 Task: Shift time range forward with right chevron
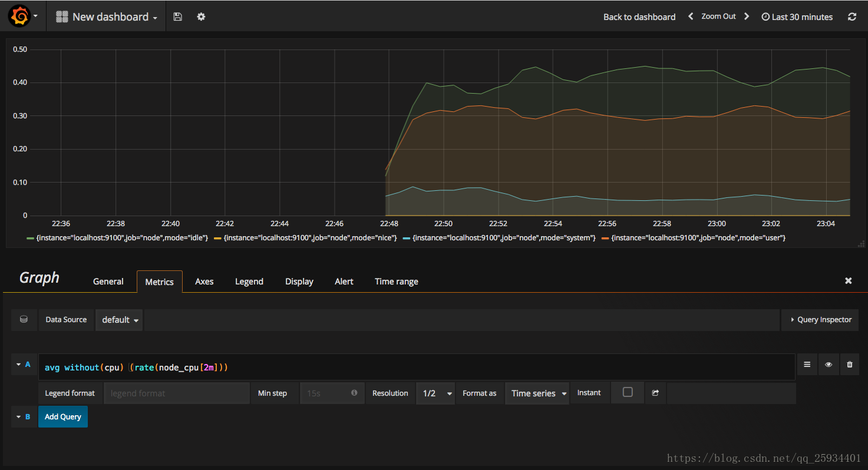point(747,16)
